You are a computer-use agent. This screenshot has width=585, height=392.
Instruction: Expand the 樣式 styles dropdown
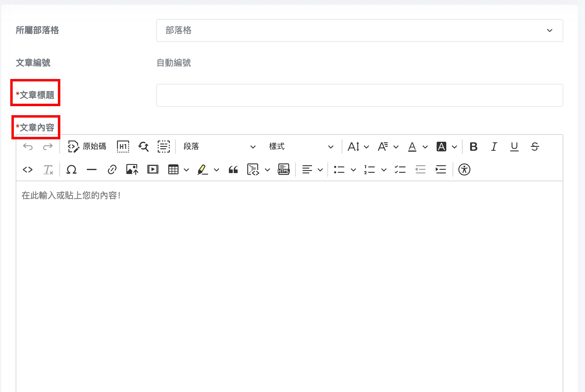tap(301, 147)
